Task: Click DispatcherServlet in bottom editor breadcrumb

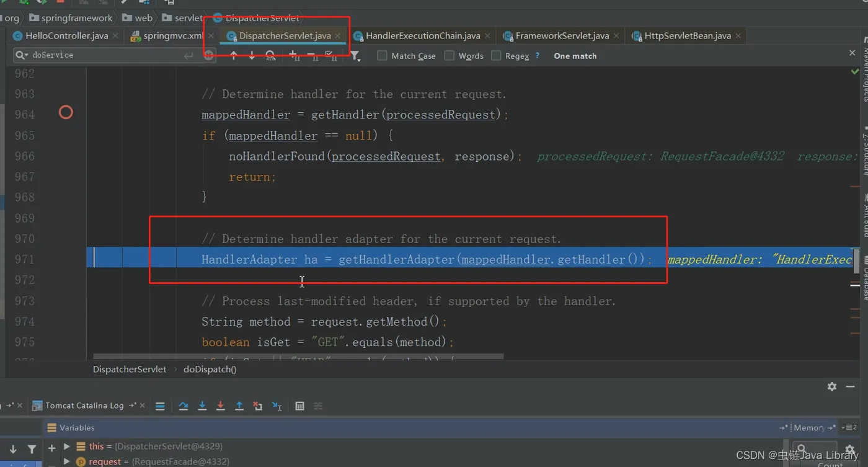Action: (130, 369)
